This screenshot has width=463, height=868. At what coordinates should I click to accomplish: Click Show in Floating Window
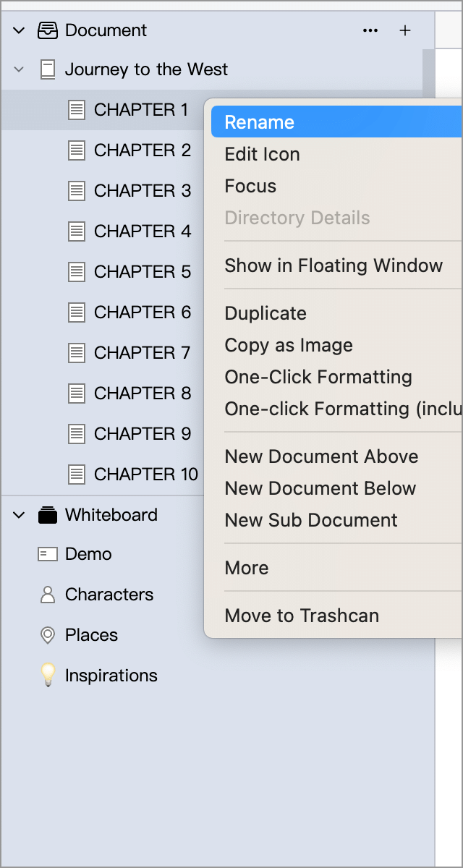[x=334, y=265]
